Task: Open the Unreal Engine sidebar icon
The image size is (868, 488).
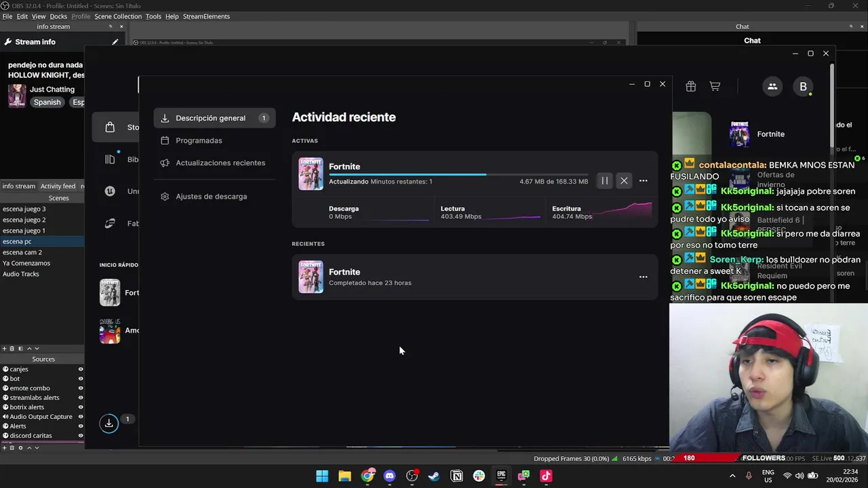Action: (x=110, y=191)
